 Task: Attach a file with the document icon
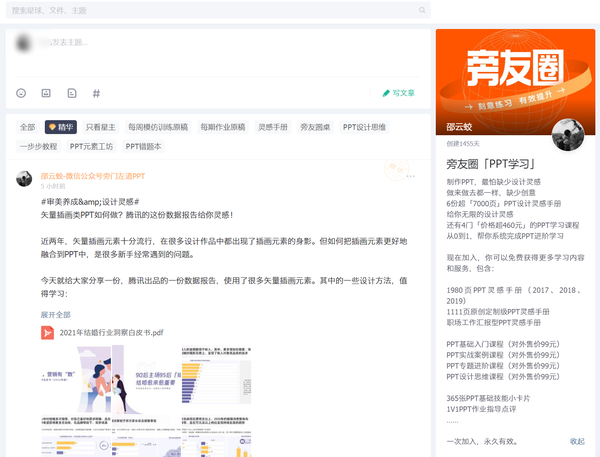click(72, 93)
